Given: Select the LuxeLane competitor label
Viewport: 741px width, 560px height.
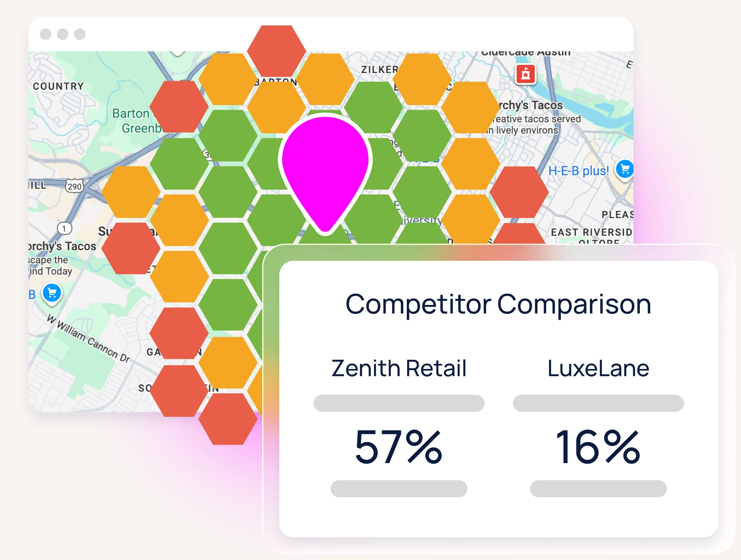Looking at the screenshot, I should pyautogui.click(x=598, y=368).
